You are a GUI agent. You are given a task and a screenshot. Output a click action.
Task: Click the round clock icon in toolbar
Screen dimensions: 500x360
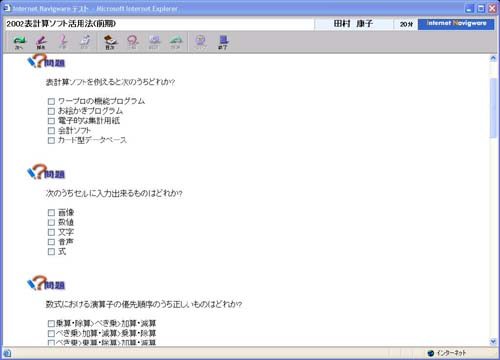200,42
